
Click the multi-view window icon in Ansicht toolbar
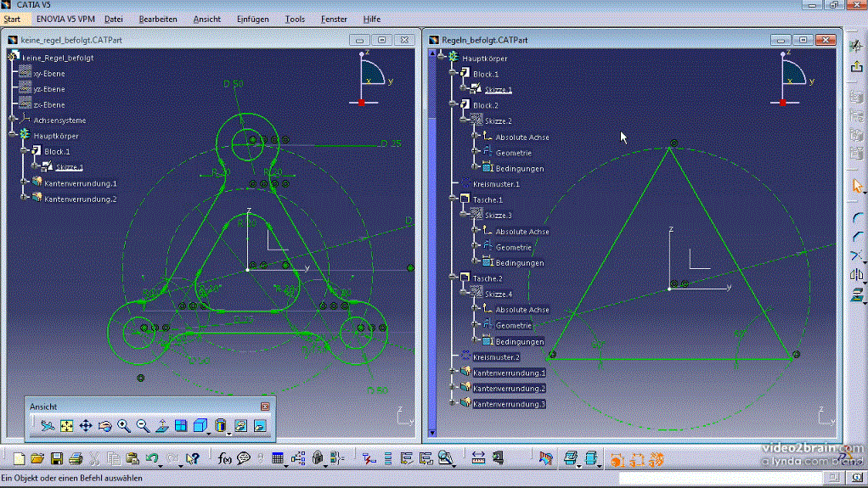pos(181,426)
